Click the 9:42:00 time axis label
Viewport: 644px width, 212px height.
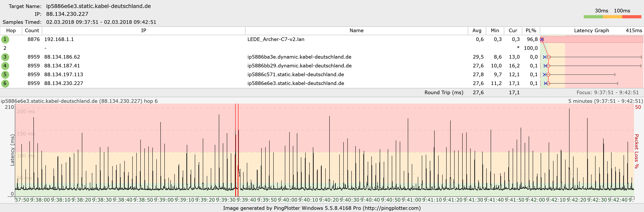click(x=535, y=200)
